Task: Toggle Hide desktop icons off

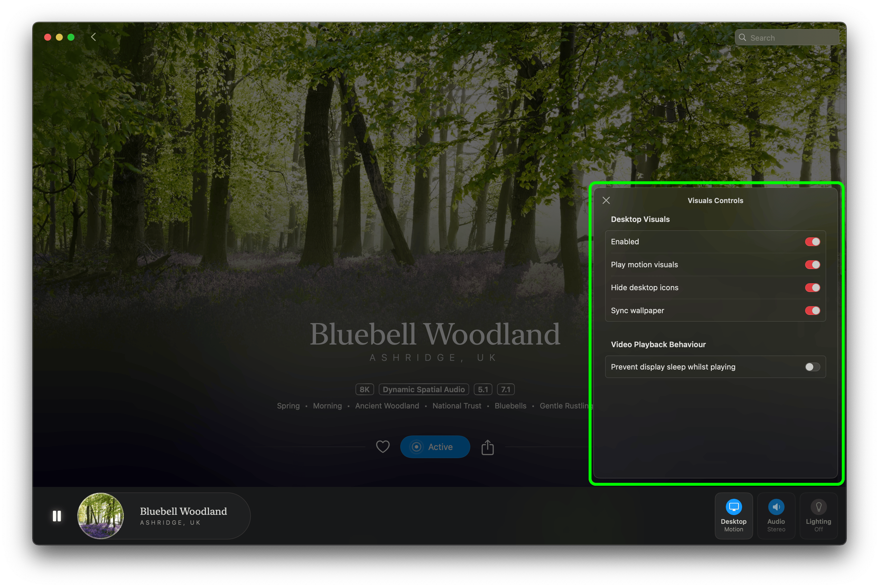Action: pyautogui.click(x=812, y=288)
